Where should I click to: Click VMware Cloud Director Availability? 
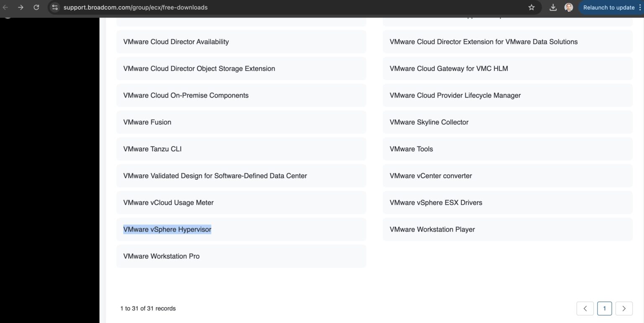coord(176,41)
